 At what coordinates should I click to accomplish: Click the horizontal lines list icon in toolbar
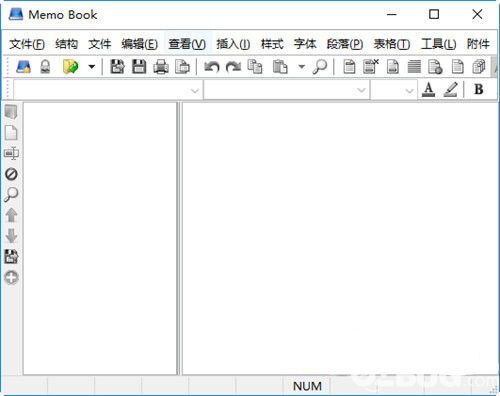(414, 67)
